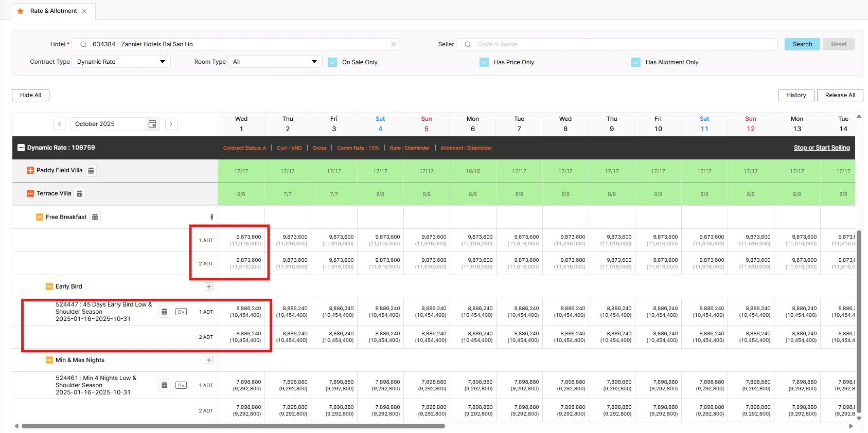Click plus icon in Min & Max Nights row
Screen dimensions: 868x433
(x=209, y=360)
